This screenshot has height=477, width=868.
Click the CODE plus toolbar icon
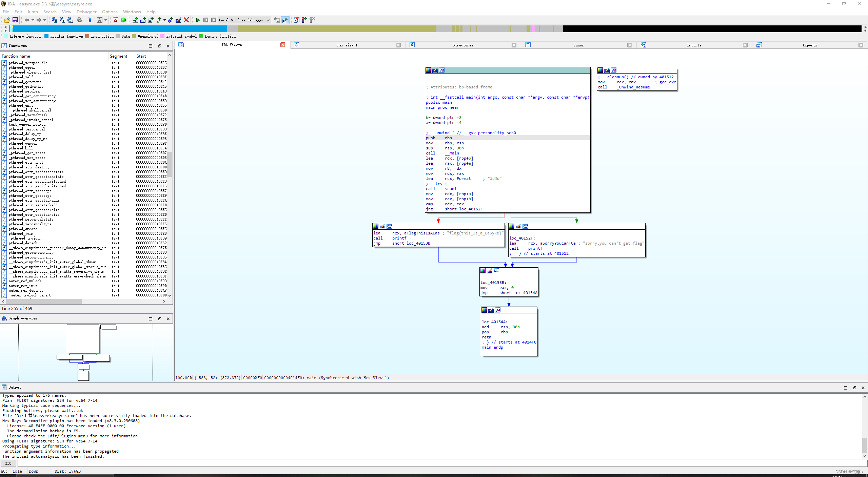click(135, 20)
